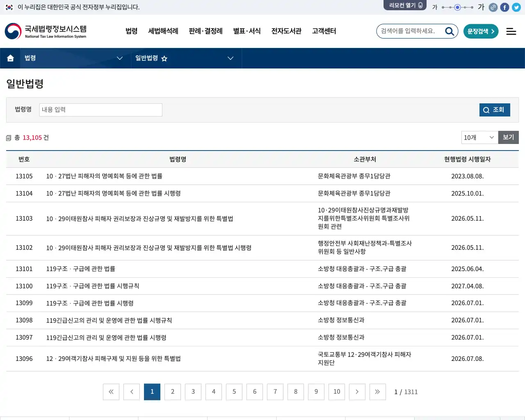Open 119구조·구급에 관한 법률 row 13101
This screenshot has width=525, height=420.
(81, 269)
